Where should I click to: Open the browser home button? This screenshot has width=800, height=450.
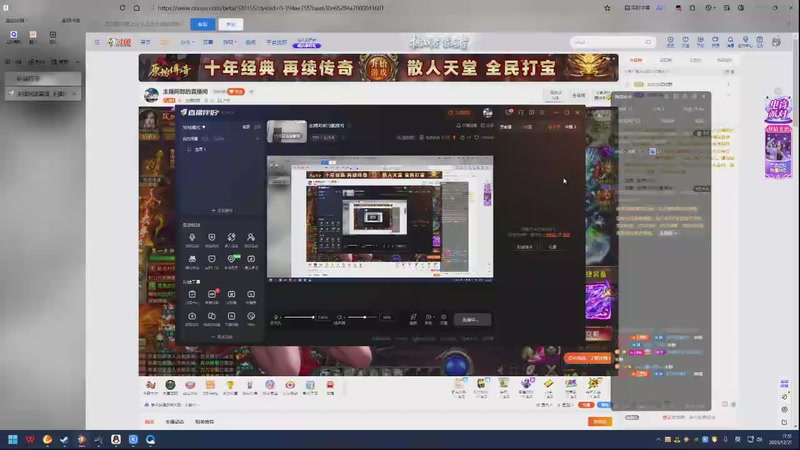point(137,8)
